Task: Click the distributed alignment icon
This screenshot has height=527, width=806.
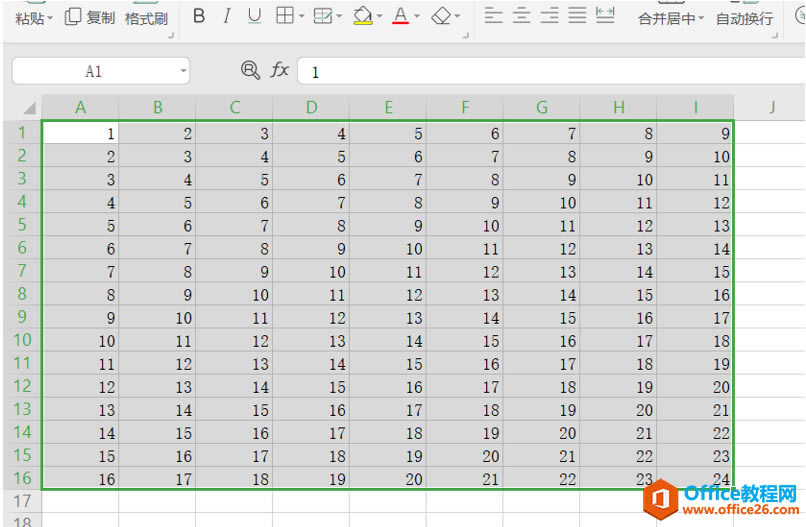Action: (x=605, y=15)
